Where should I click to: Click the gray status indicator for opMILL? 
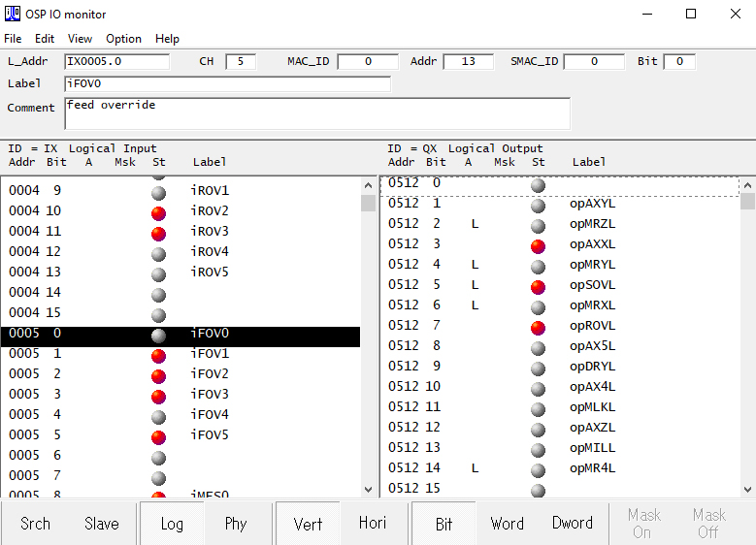click(x=538, y=448)
